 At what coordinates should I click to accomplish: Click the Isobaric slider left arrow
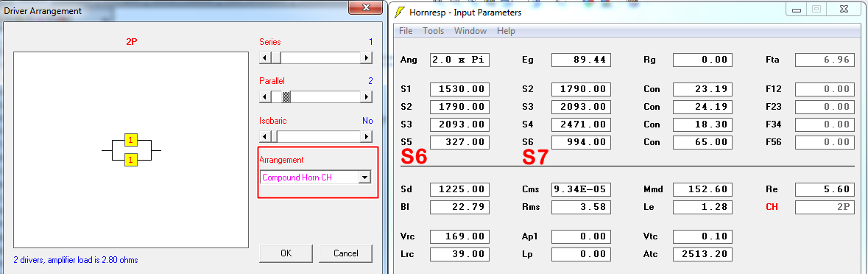(265, 136)
